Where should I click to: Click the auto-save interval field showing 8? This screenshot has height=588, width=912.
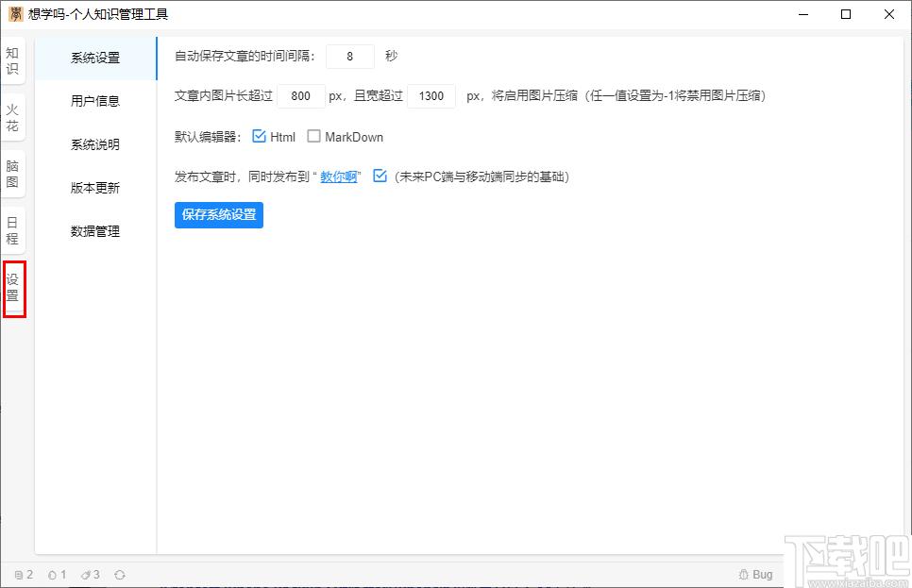[350, 57]
